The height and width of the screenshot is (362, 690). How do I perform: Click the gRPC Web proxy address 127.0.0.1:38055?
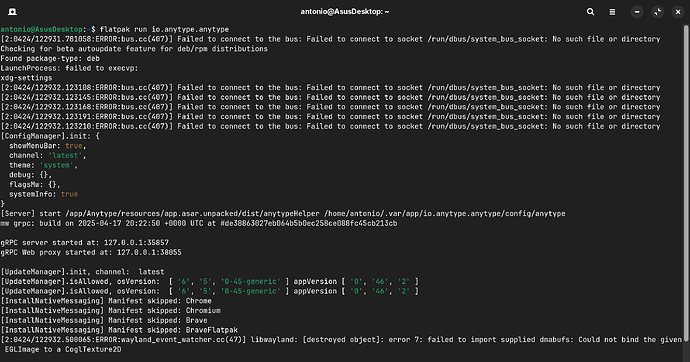149,252
